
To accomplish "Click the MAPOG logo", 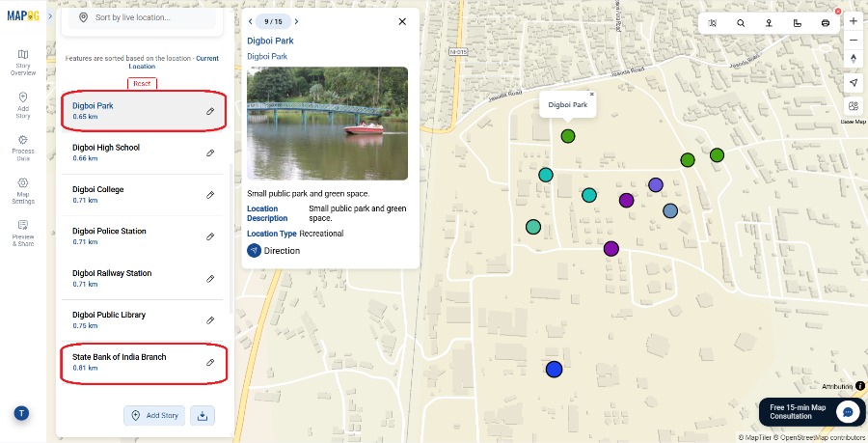I will click(23, 16).
